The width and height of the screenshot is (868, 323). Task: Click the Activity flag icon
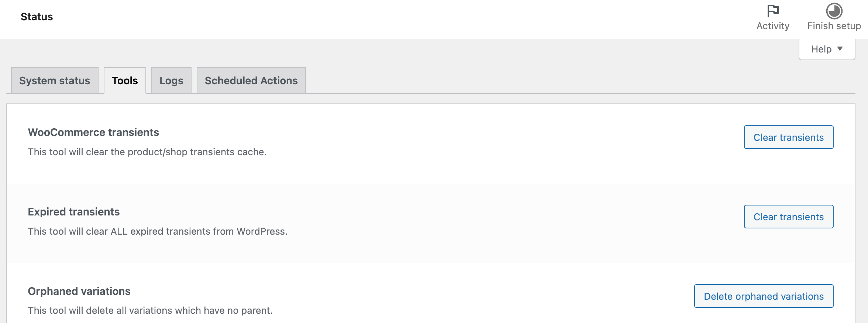tap(773, 11)
